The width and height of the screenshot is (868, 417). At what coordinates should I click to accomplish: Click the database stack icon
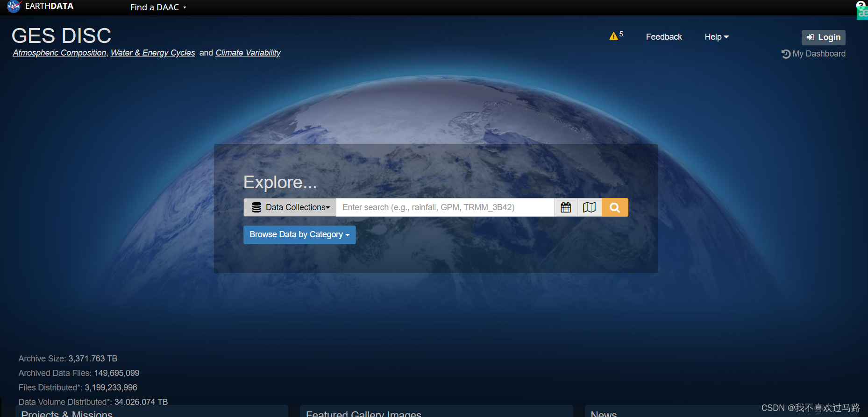(256, 207)
